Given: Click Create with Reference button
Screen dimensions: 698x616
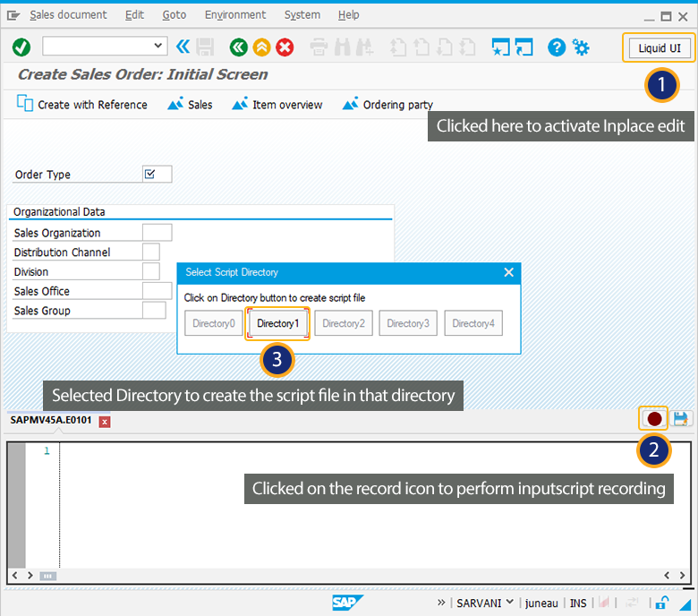Looking at the screenshot, I should click(x=82, y=104).
